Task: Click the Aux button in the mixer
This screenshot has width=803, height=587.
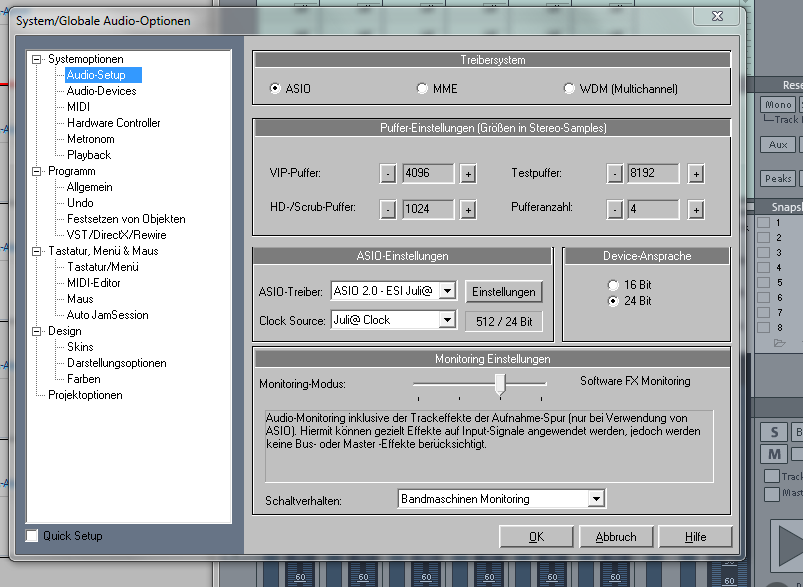Action: [778, 144]
